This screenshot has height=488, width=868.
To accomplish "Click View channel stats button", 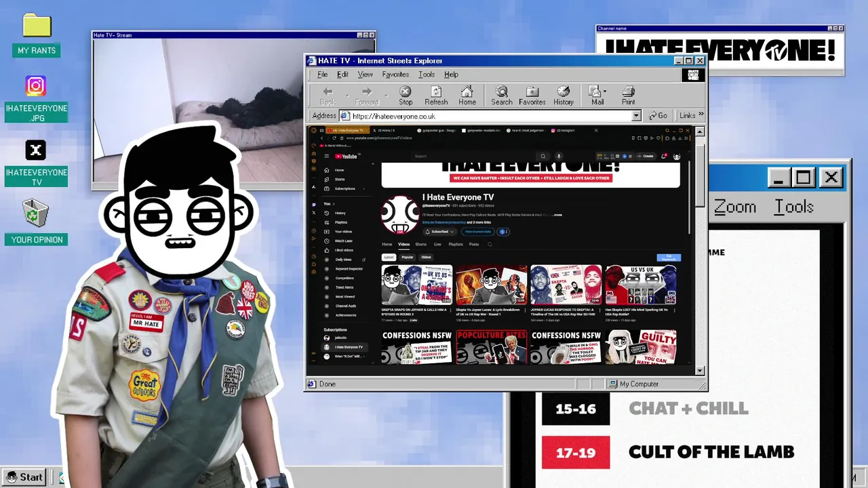I will (x=478, y=232).
